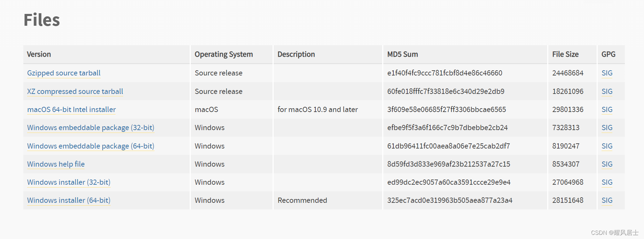Open SIG for Windows installer (32-bit)
The image size is (644, 239).
click(607, 182)
